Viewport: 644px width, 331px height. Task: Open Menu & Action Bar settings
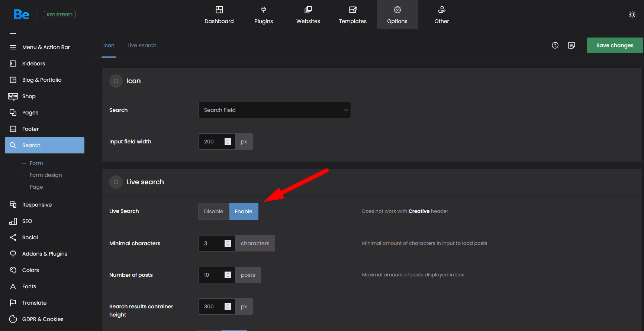click(x=45, y=47)
